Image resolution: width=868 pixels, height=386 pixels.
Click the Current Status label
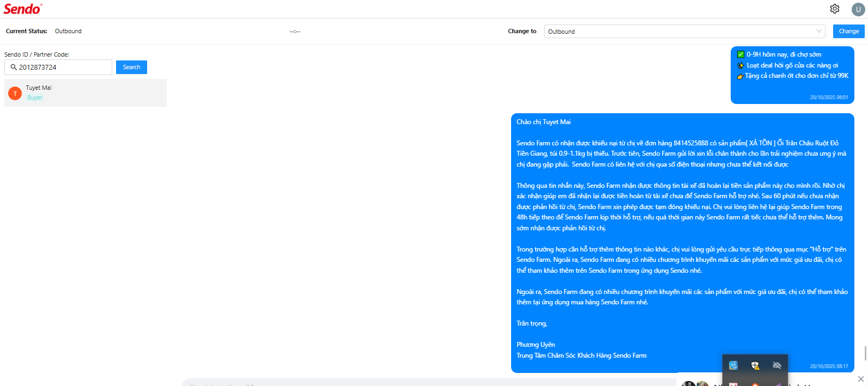point(27,31)
